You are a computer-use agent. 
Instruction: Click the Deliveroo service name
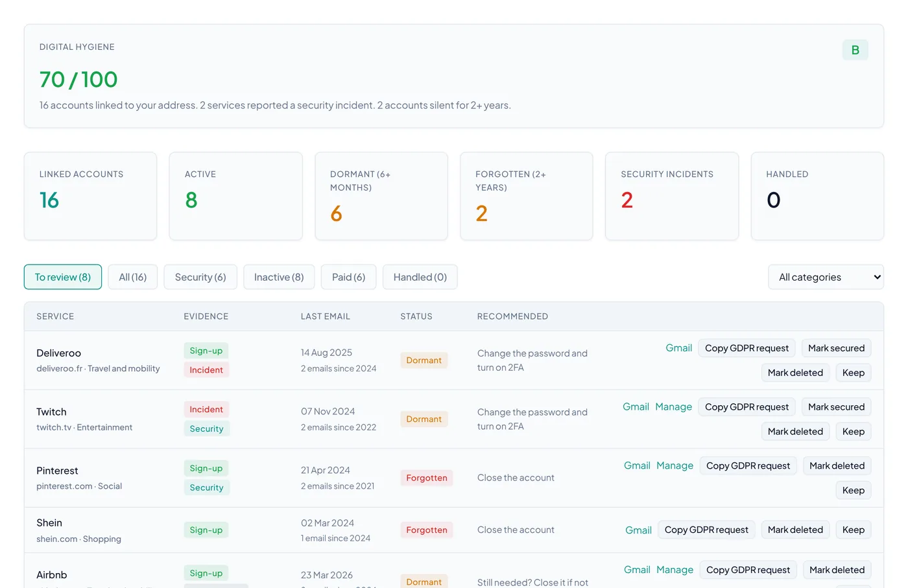59,353
